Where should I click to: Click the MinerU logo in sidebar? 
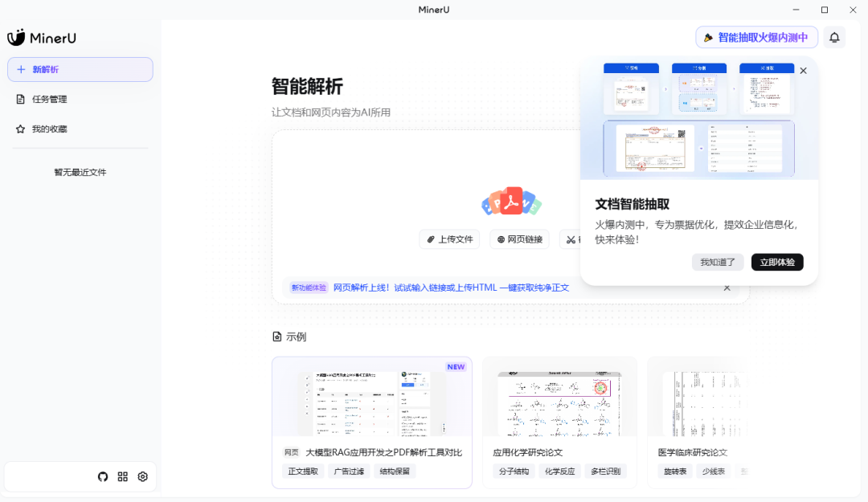click(x=42, y=38)
